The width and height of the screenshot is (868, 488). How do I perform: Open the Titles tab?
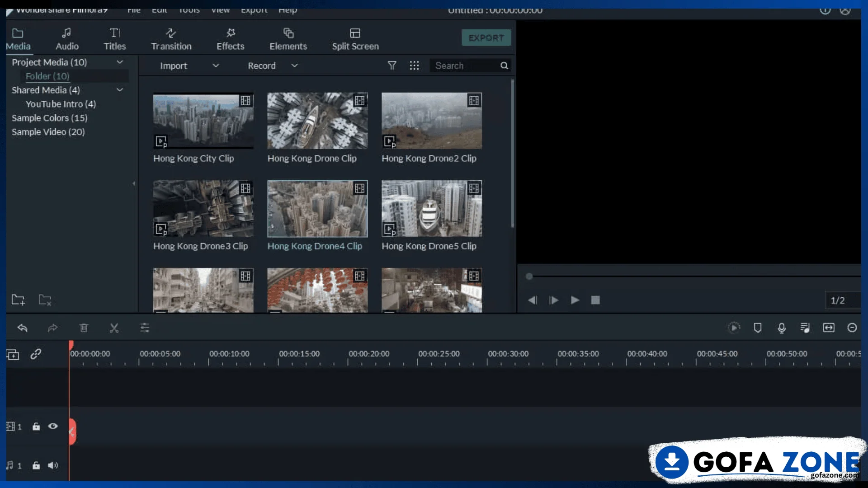point(115,39)
